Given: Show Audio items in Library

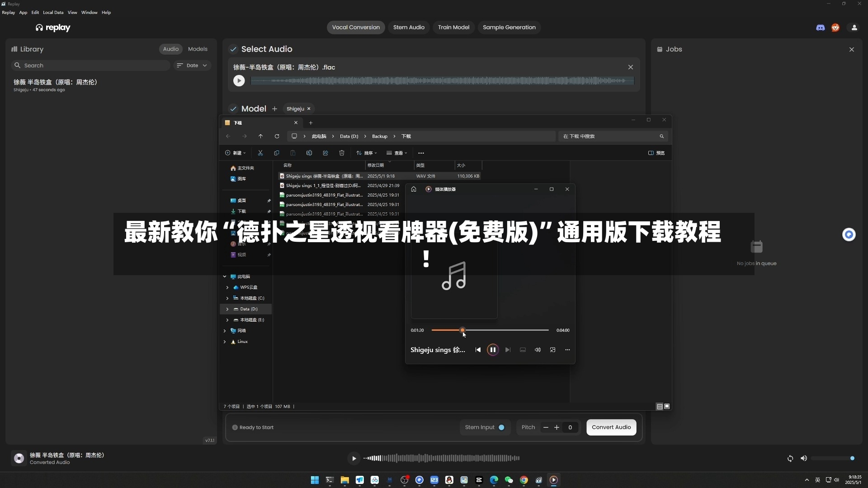Looking at the screenshot, I should click(171, 49).
